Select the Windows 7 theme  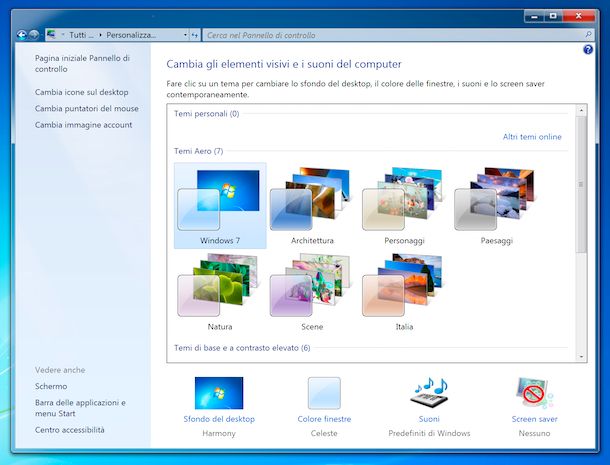click(x=220, y=205)
